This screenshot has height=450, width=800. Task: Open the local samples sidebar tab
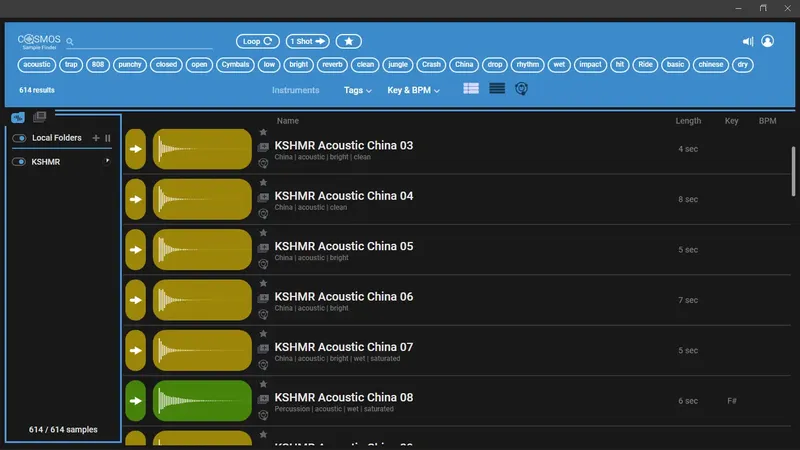pyautogui.click(x=18, y=118)
